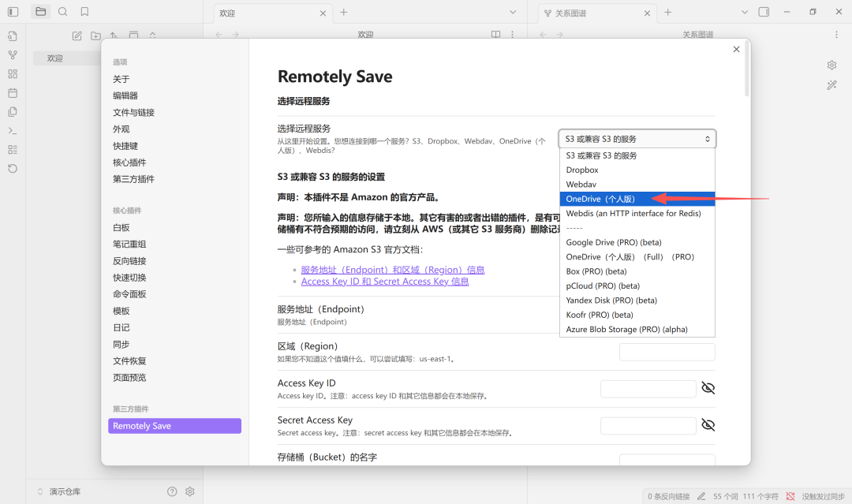Image resolution: width=852 pixels, height=504 pixels.
Task: Open the tab list chevron in 关系图谱 pane
Action: (745, 12)
